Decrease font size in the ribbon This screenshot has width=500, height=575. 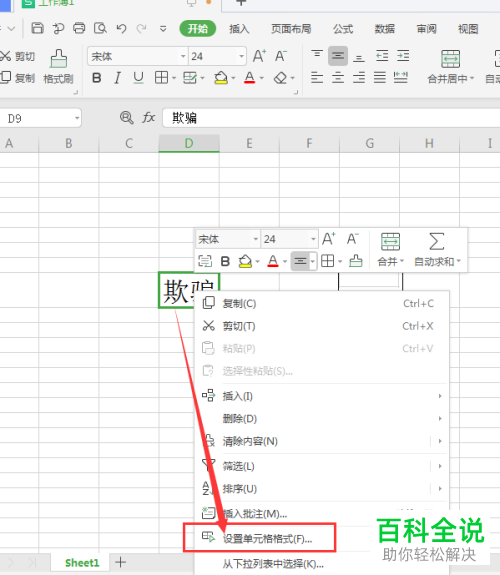(x=281, y=56)
